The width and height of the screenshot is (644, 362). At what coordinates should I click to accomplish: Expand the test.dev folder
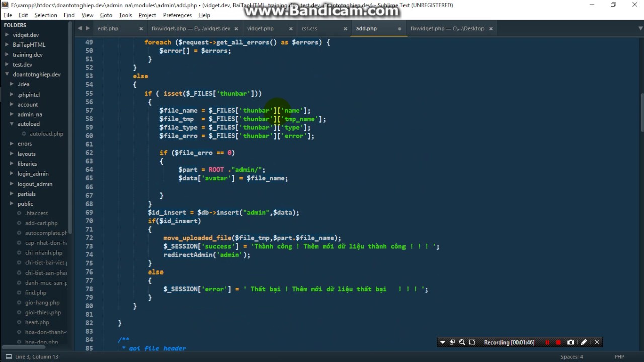(x=7, y=64)
